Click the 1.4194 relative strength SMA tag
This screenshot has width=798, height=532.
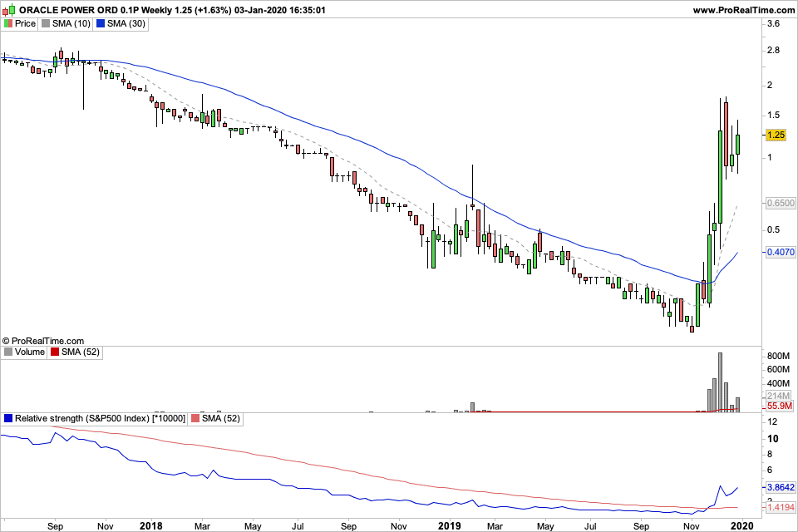[781, 507]
